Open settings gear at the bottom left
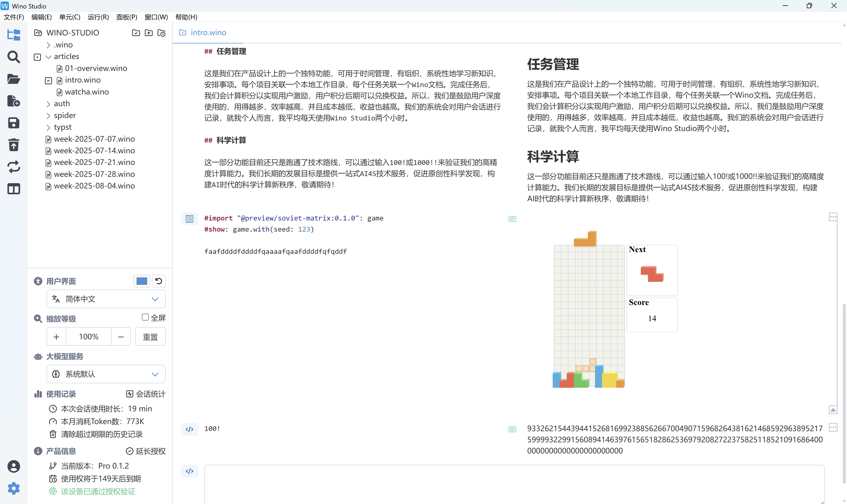847x504 pixels. point(13,488)
